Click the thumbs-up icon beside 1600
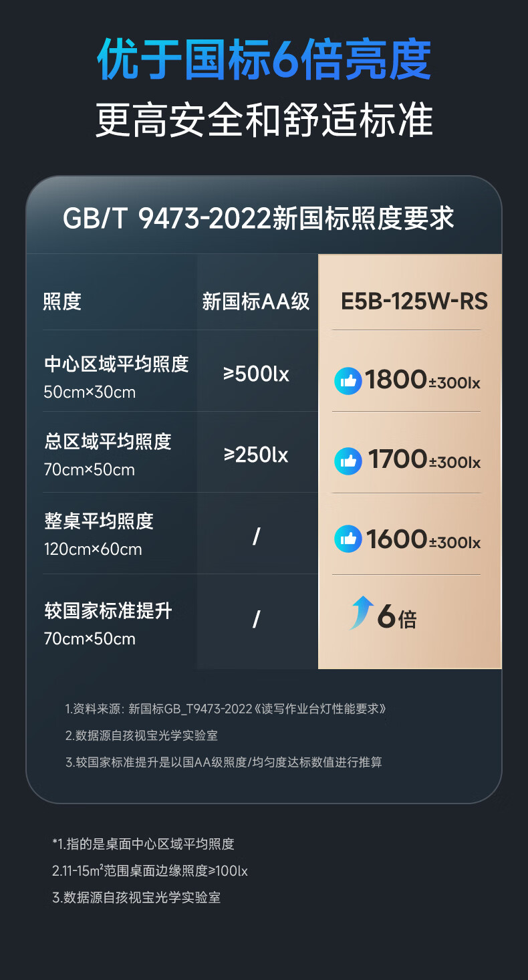528x980 pixels. (348, 539)
